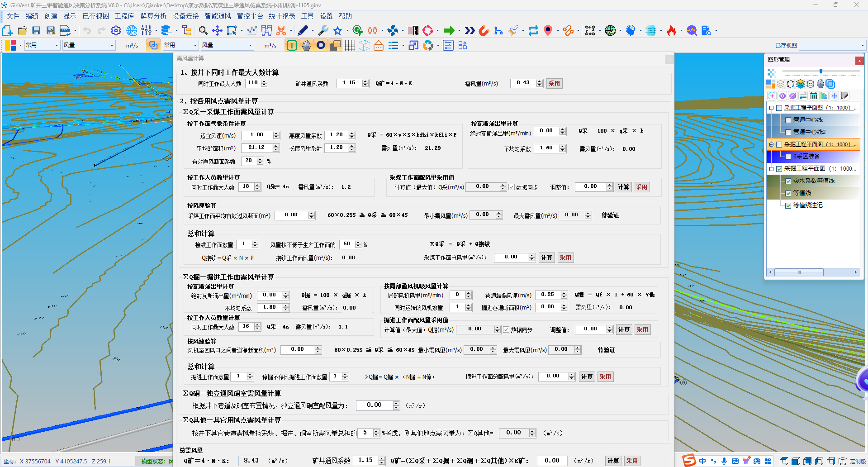Increase 矿井通风系数 1.15 stepper at top
The height and width of the screenshot is (467, 868).
(x=365, y=81)
